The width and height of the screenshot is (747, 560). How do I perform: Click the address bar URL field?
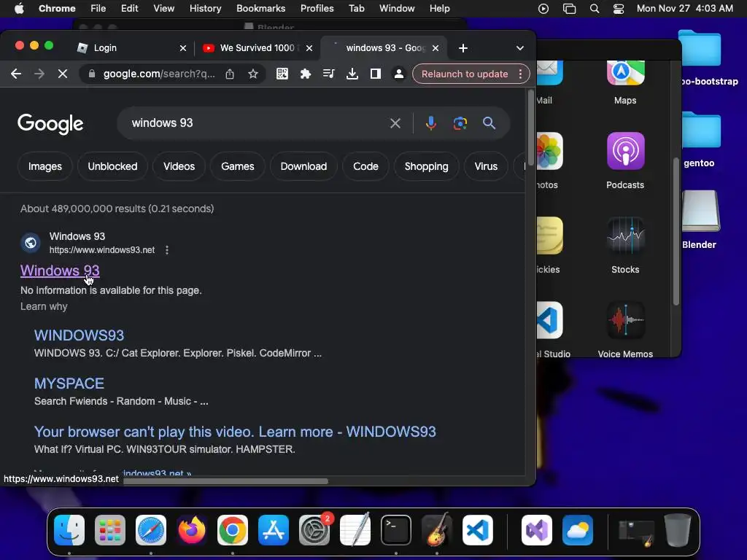159,74
